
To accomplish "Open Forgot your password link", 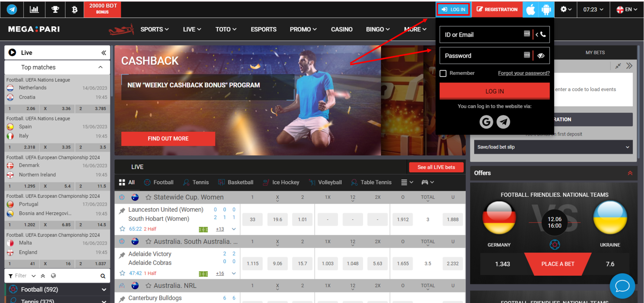I will click(524, 73).
